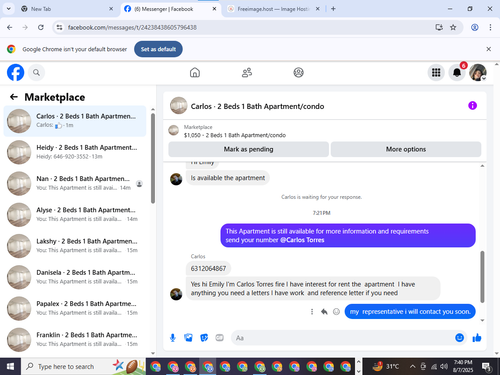Open the Windows Start menu
500x375 pixels.
10,366
